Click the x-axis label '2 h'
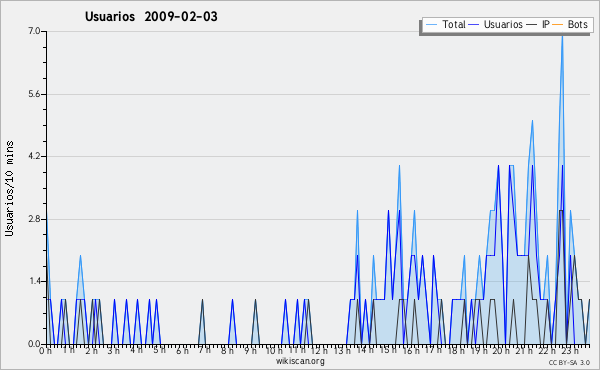Viewport: 600px width, 370px height. pyautogui.click(x=91, y=351)
